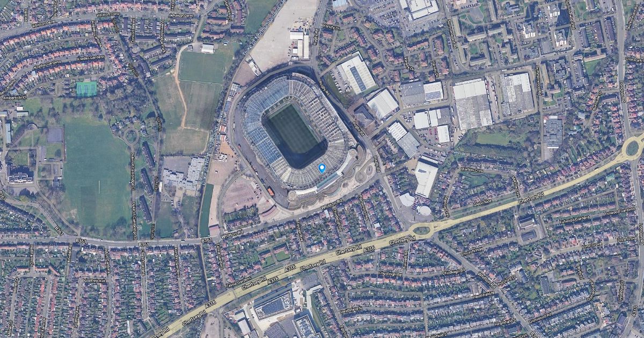Click the blue location pin marker

point(322,168)
